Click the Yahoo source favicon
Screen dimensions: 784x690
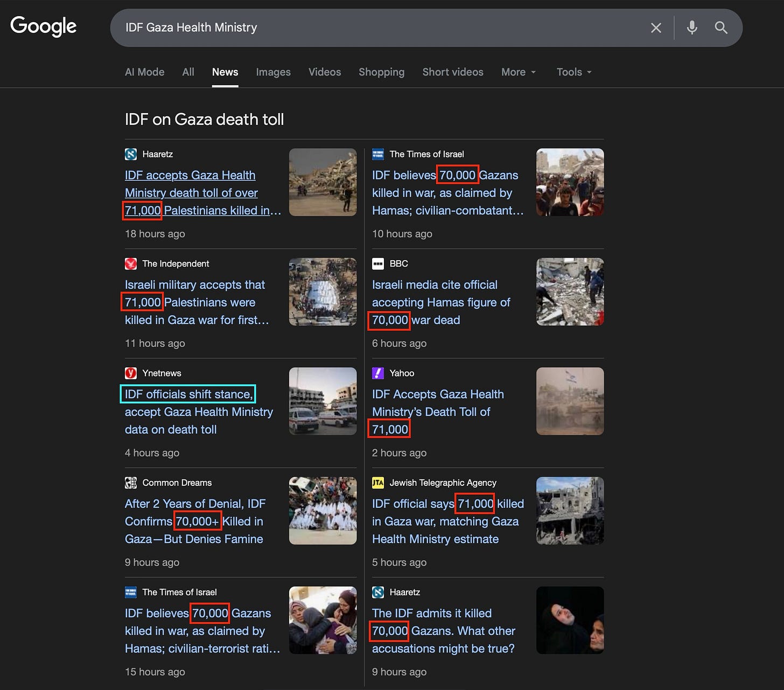[378, 373]
